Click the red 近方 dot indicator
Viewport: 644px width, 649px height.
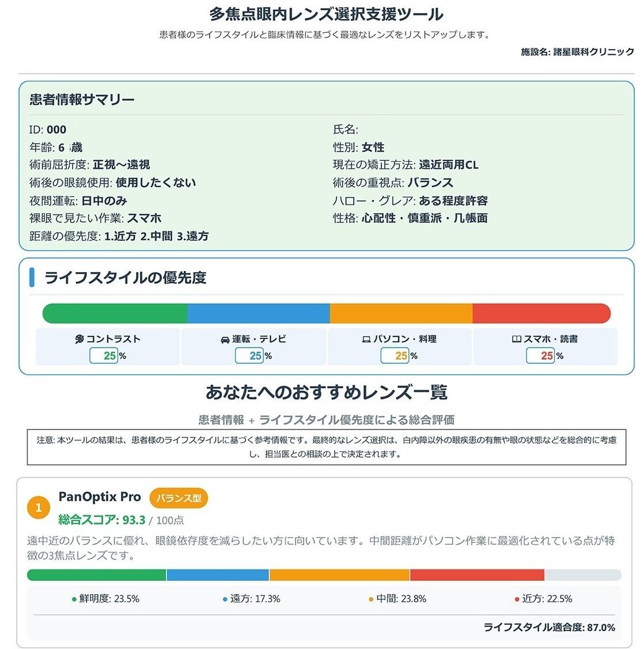pos(518,599)
